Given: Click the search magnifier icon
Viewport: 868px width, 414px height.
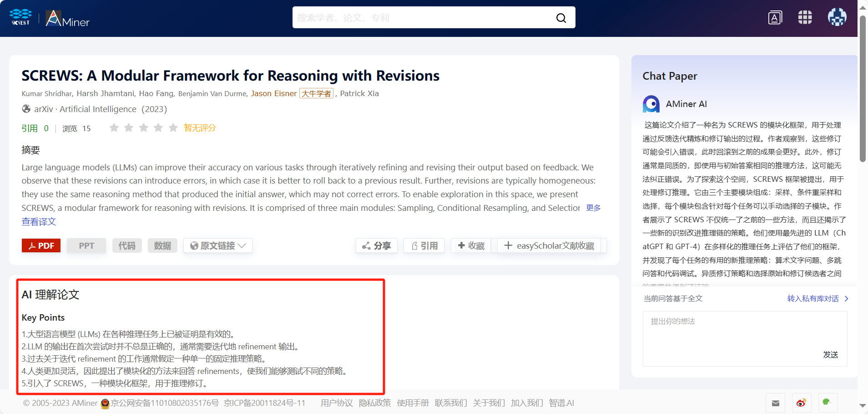Looking at the screenshot, I should (561, 18).
